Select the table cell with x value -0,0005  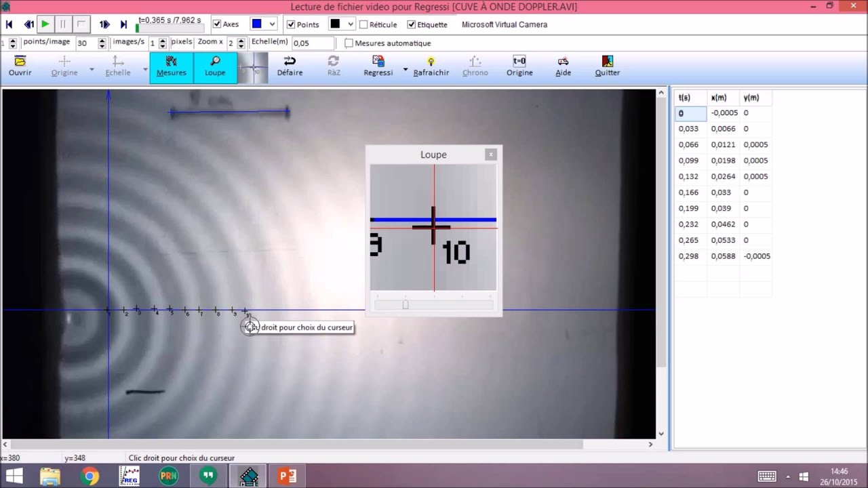pos(724,113)
